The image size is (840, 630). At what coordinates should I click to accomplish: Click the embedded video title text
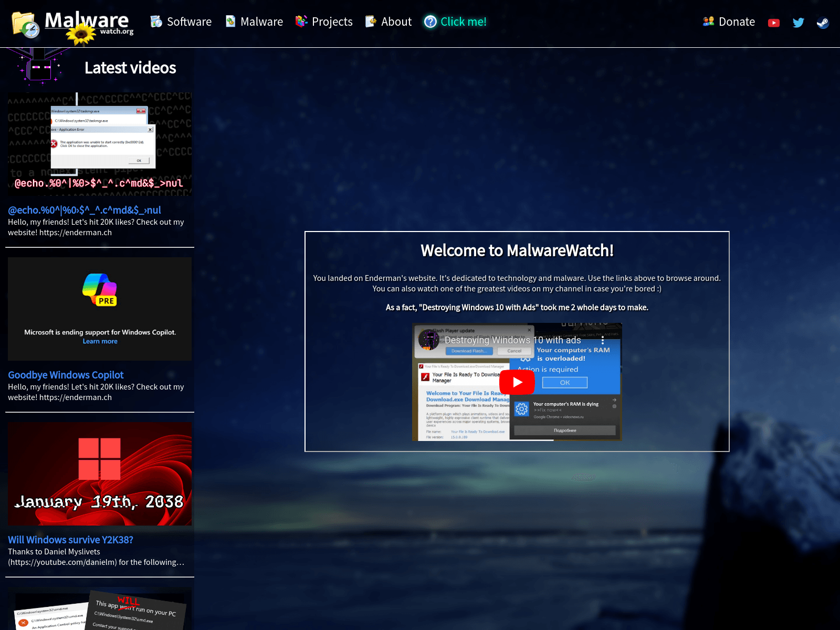513,340
